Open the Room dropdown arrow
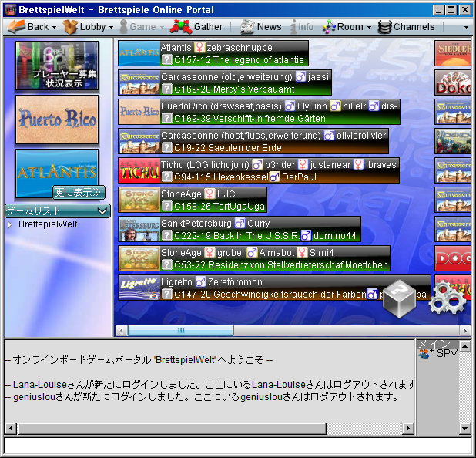 [x=369, y=27]
